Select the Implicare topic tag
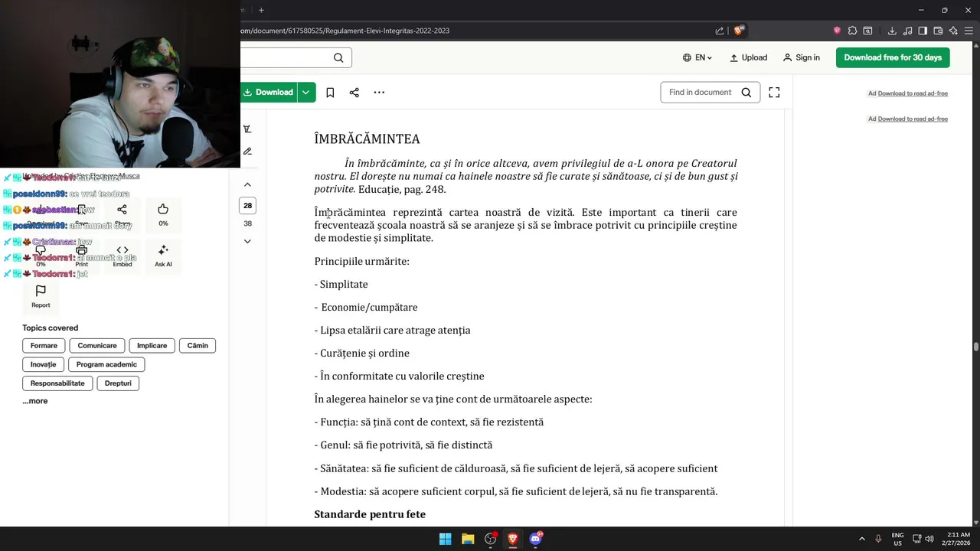The image size is (980, 551). [x=152, y=346]
